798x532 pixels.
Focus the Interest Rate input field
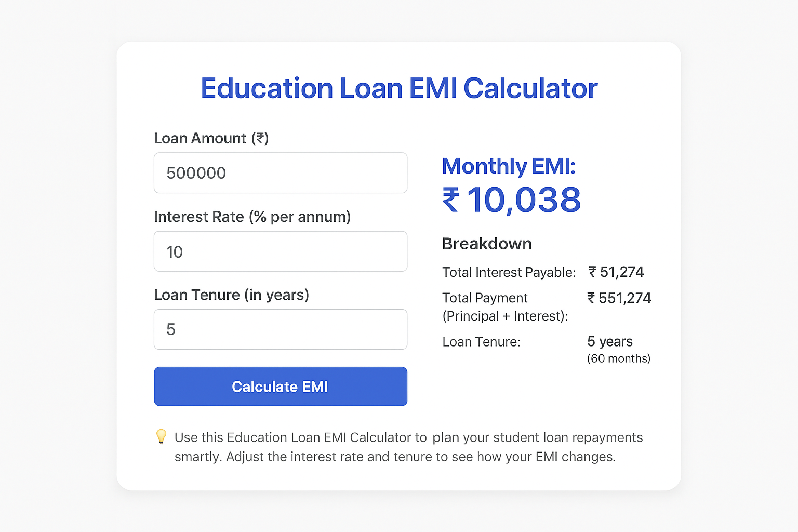pos(281,251)
